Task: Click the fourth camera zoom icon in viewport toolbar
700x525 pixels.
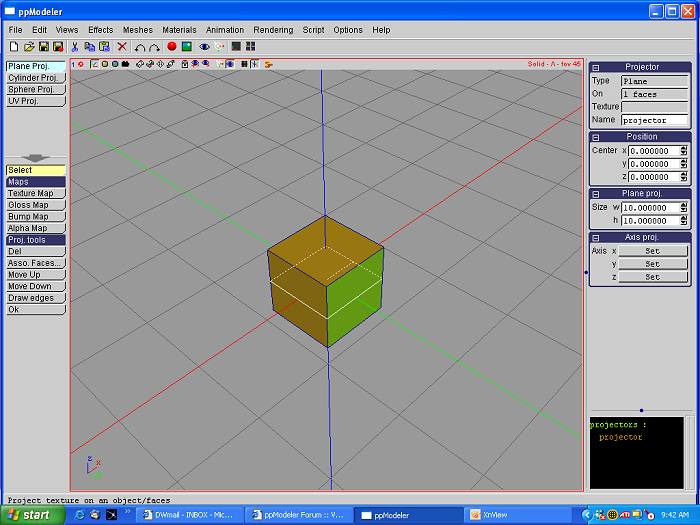Action: (x=171, y=64)
